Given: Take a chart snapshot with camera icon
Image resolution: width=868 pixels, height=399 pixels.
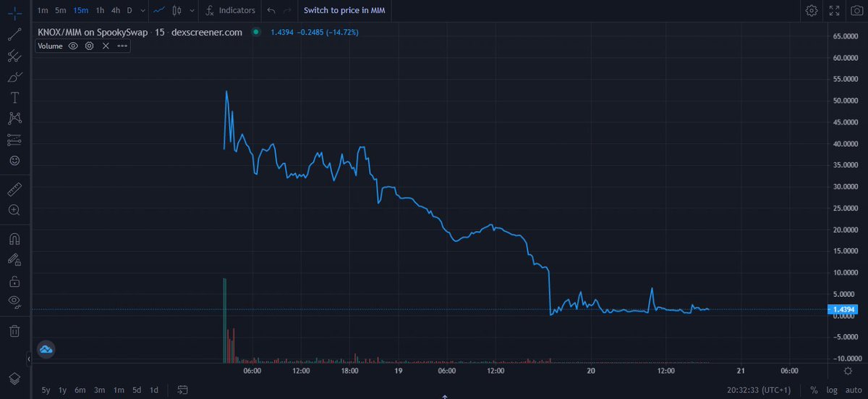Looking at the screenshot, I should pyautogui.click(x=856, y=11).
